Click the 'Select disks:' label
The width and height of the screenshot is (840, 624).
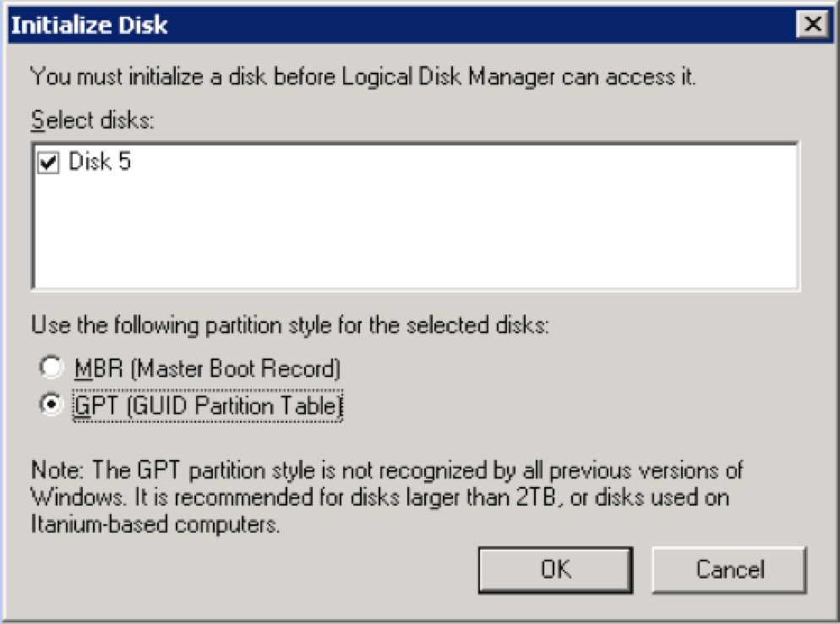(93, 120)
